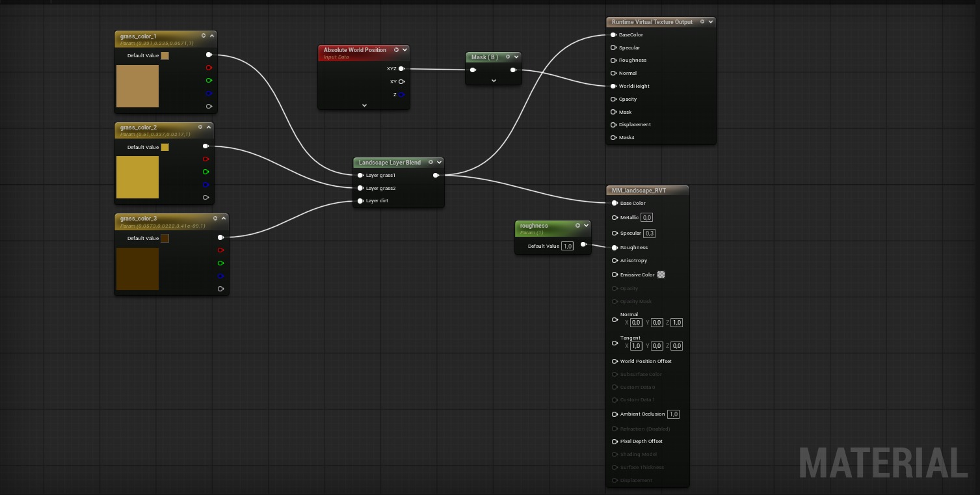Click the Mask (B) output pin
Image resolution: width=980 pixels, height=495 pixels.
[513, 70]
